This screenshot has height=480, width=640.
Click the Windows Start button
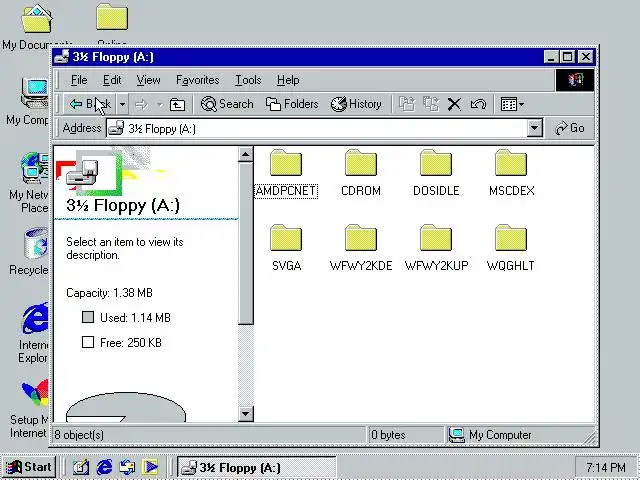point(29,467)
